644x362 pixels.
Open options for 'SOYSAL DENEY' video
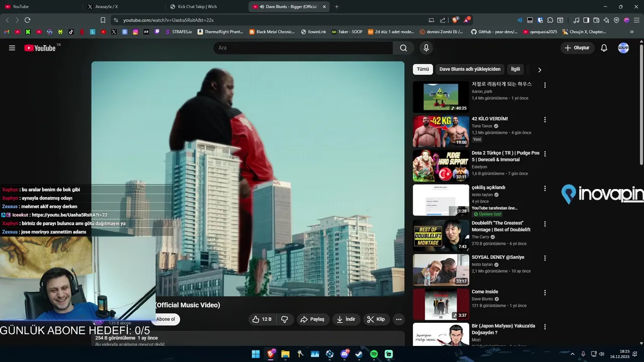tap(544, 258)
